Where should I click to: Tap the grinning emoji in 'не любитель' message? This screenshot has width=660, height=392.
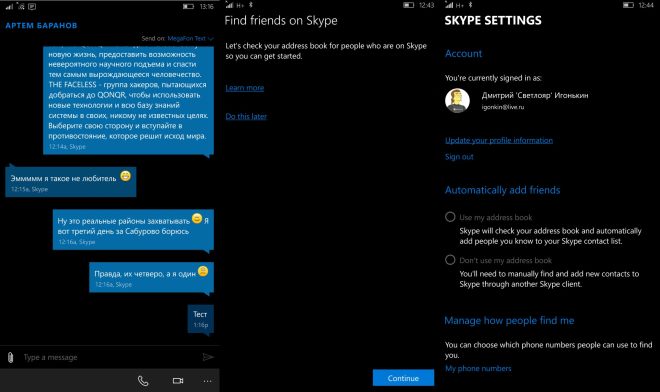pos(125,176)
